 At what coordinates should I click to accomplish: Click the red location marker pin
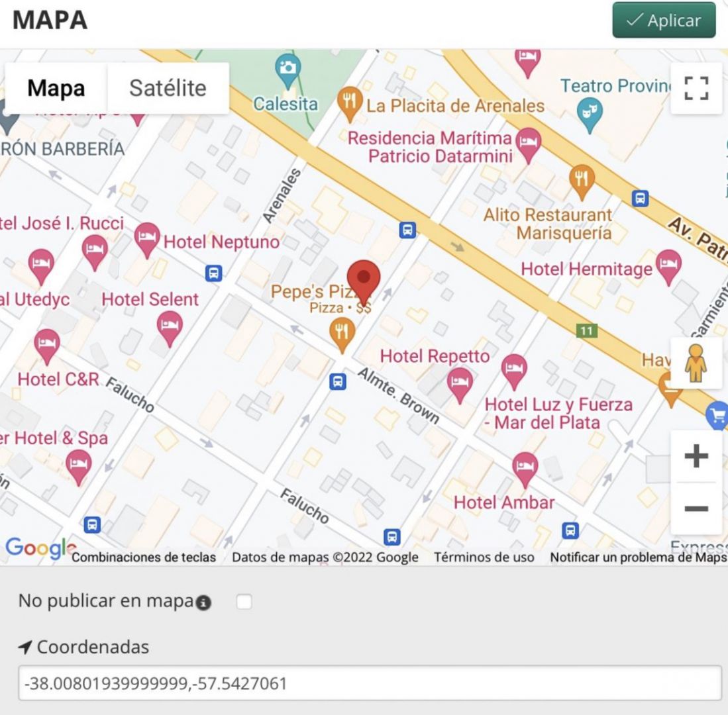pos(364,281)
